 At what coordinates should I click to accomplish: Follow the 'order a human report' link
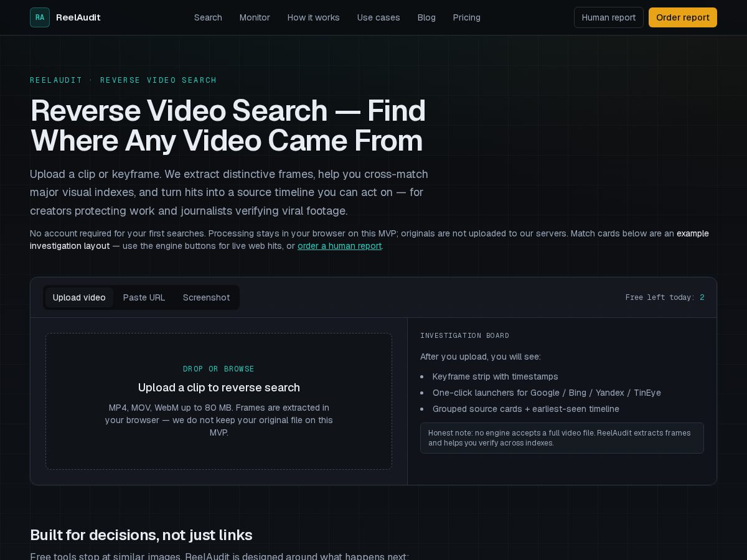coord(339,246)
